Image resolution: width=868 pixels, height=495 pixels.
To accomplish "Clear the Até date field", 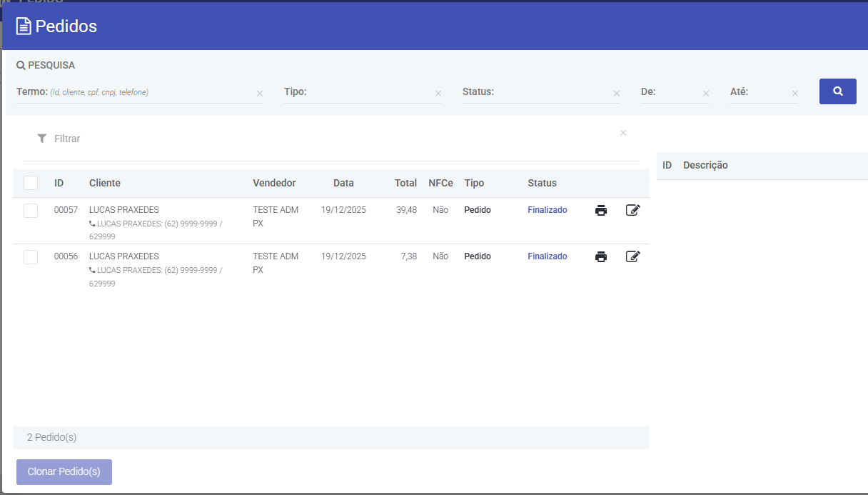I will (795, 94).
